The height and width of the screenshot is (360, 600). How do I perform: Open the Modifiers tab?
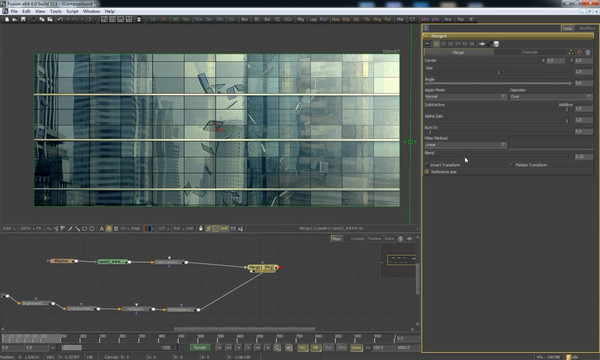click(587, 28)
